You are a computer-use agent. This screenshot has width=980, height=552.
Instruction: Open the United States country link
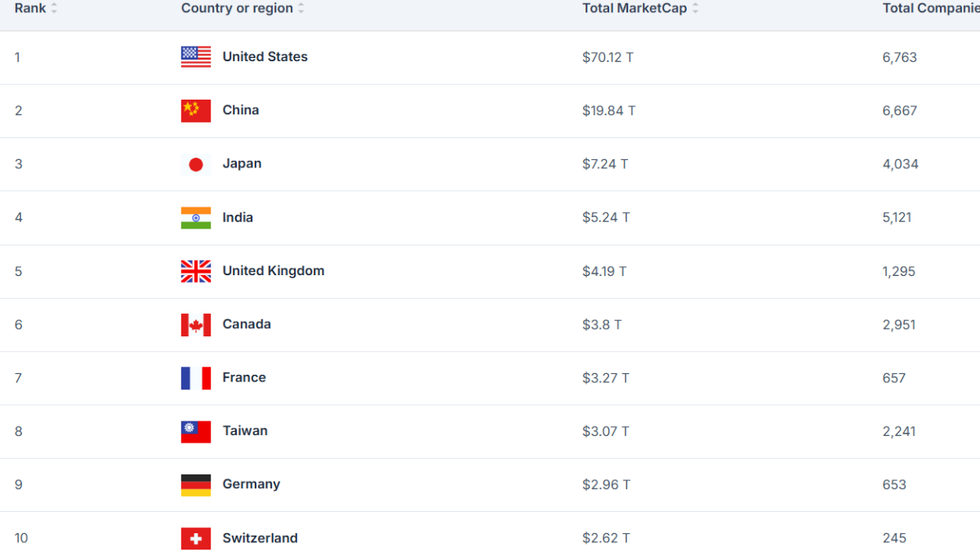pos(265,57)
